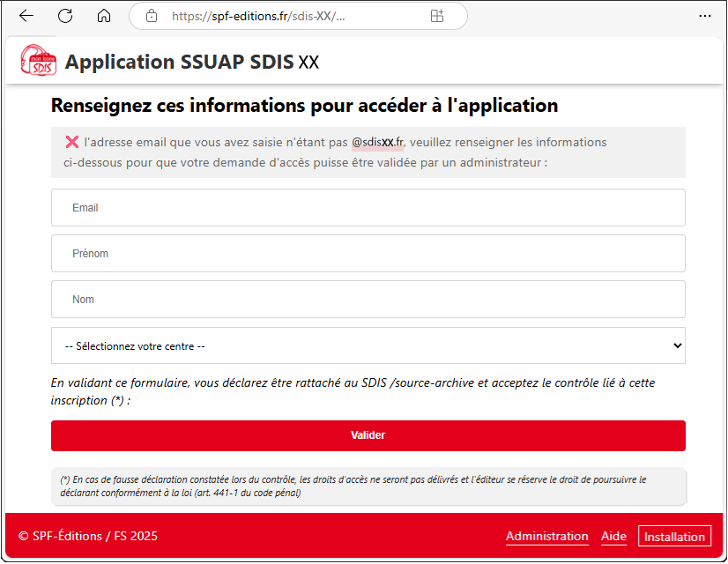Screen dimensions: 728x564
Task: Click the 'Application SSUAP SDIS XX' title
Action: pos(191,63)
